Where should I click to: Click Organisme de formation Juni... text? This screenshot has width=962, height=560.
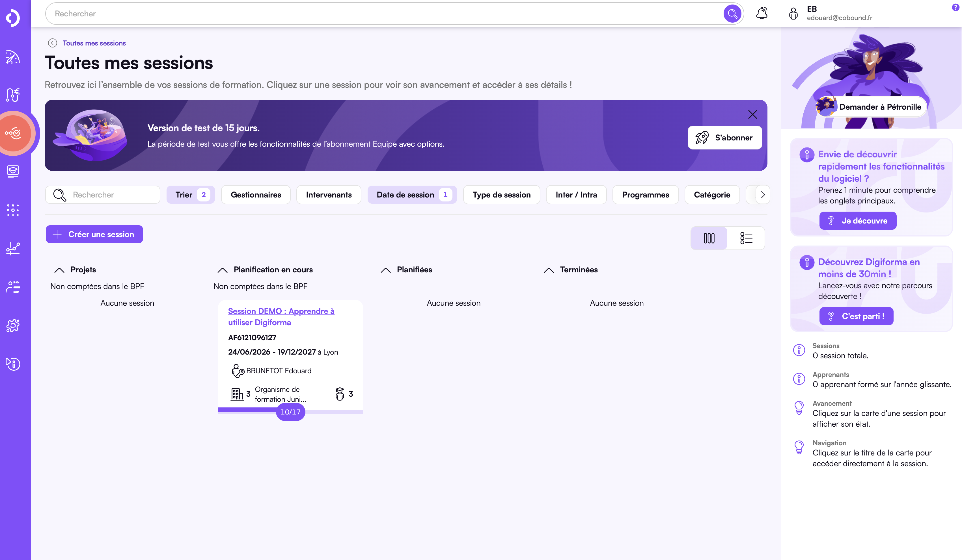click(x=281, y=394)
